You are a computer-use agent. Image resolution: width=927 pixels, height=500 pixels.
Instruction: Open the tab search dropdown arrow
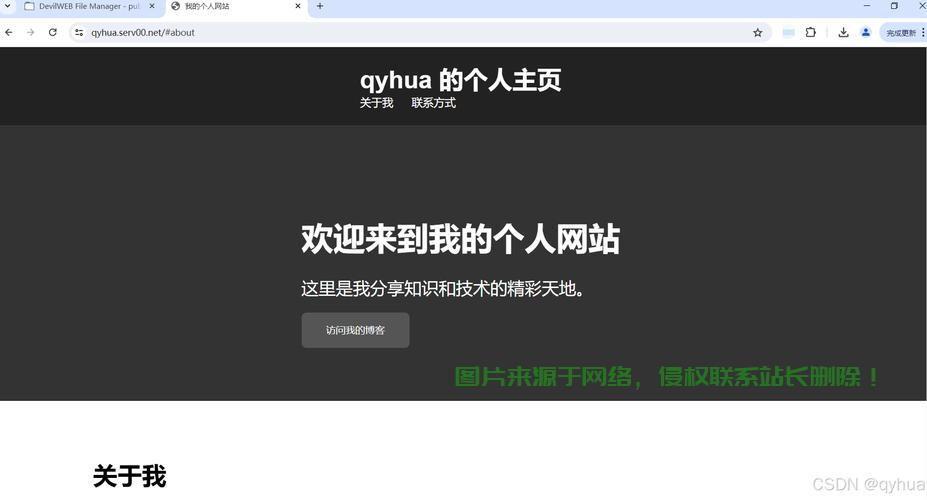pos(8,6)
